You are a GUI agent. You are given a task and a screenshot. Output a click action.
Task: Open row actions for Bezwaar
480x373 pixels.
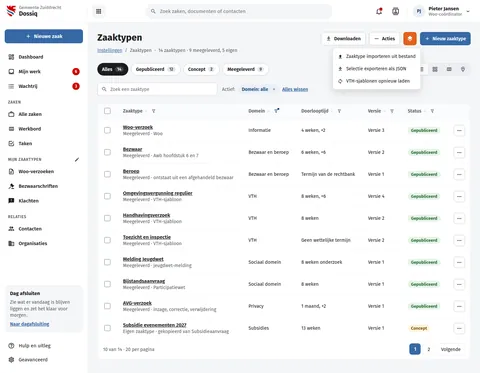(x=459, y=152)
